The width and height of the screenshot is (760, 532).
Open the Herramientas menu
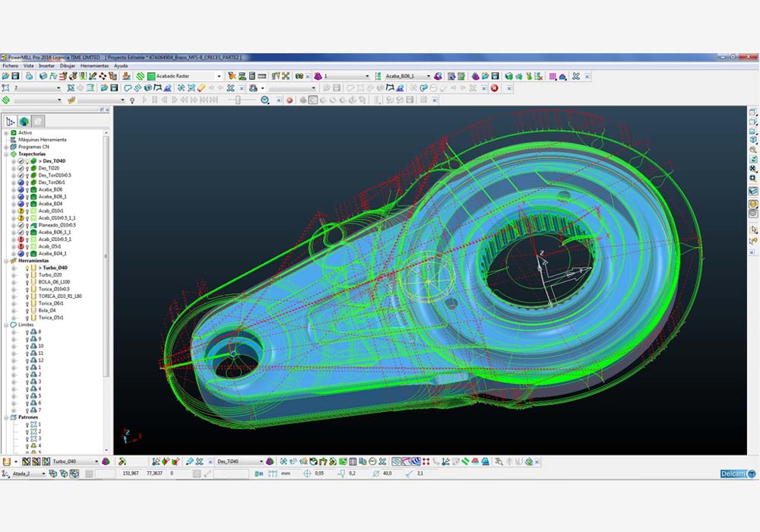(94, 66)
